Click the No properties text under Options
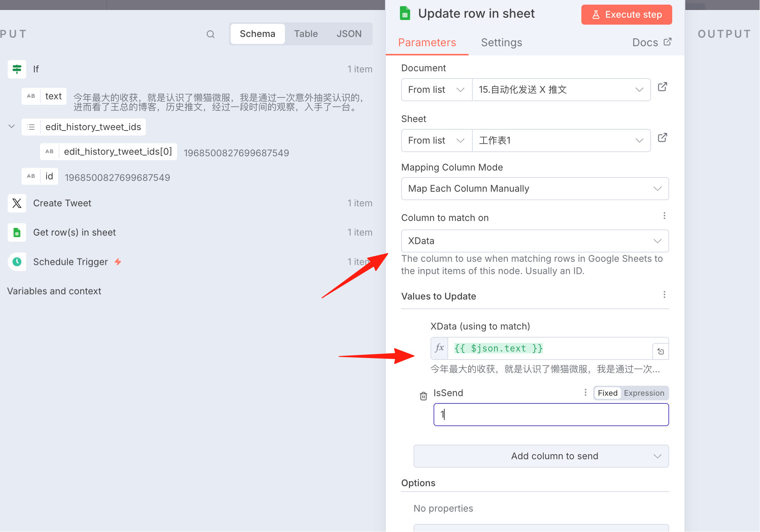760x532 pixels. [x=443, y=509]
